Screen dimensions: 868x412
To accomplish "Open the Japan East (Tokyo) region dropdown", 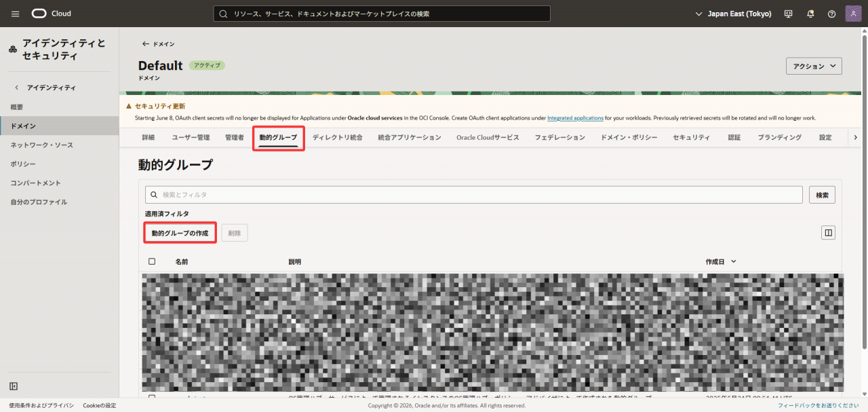I will click(734, 14).
